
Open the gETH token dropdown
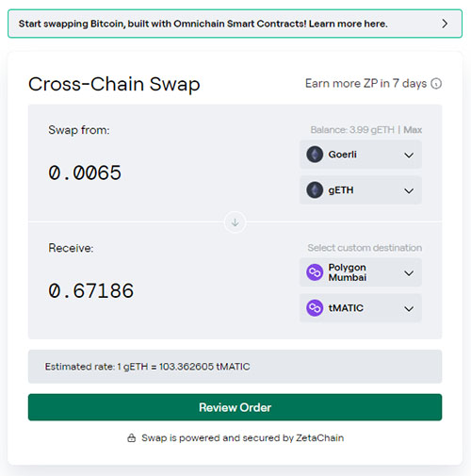pyautogui.click(x=361, y=190)
